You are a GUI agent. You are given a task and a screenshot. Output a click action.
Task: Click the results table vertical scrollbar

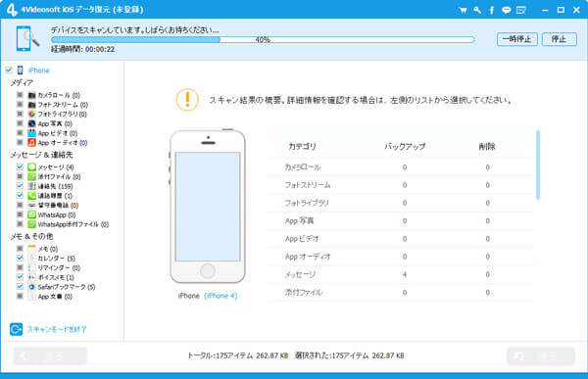coord(538,165)
